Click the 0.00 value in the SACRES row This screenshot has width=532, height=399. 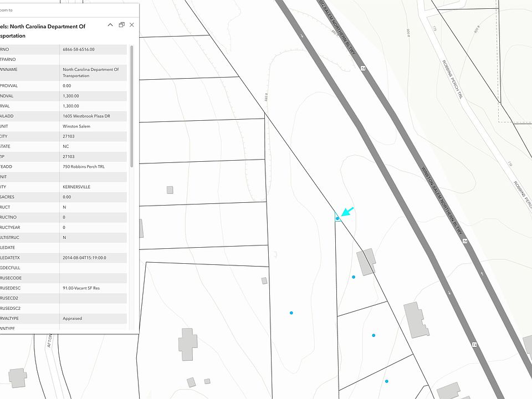pyautogui.click(x=67, y=197)
